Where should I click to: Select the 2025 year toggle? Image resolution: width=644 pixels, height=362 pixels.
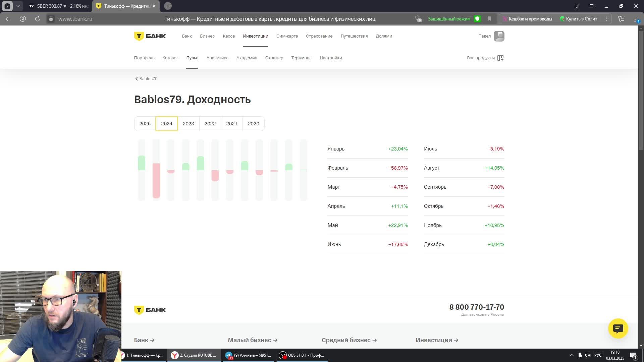[x=145, y=124]
